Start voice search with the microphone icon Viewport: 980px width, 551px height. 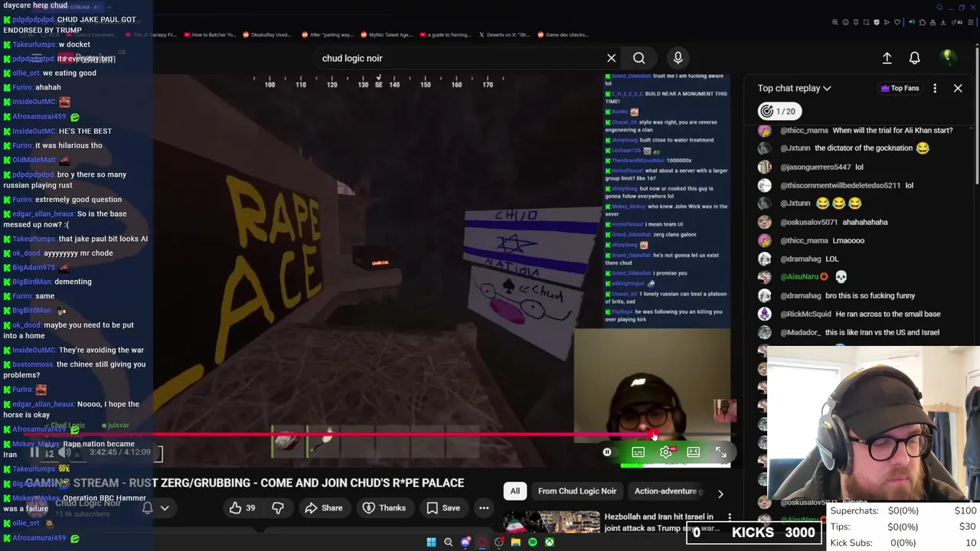click(678, 58)
